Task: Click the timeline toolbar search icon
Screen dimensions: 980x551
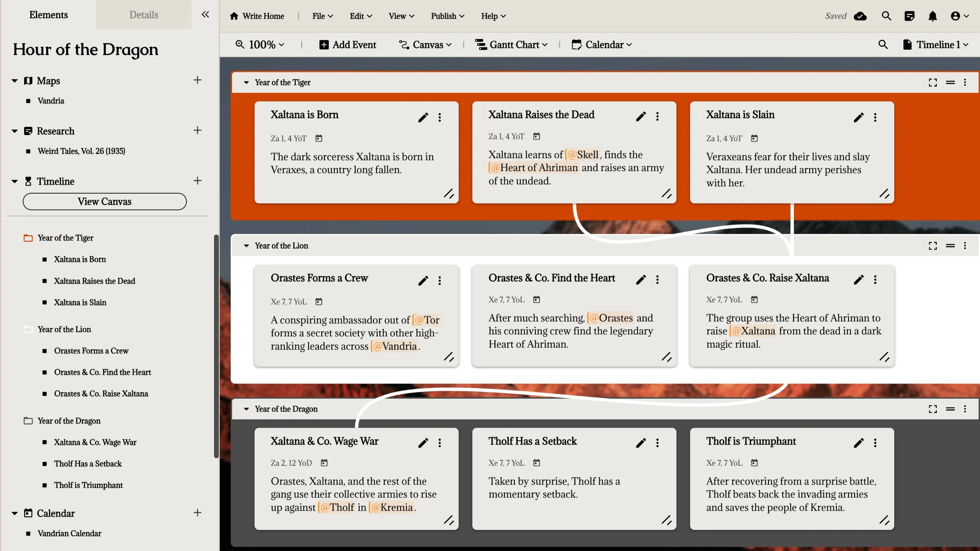Action: pyautogui.click(x=883, y=44)
